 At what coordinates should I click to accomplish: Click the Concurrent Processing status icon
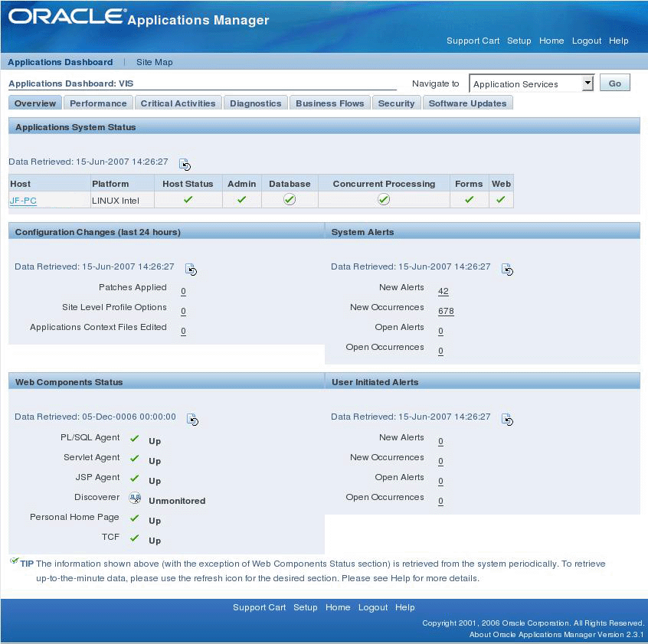point(383,200)
